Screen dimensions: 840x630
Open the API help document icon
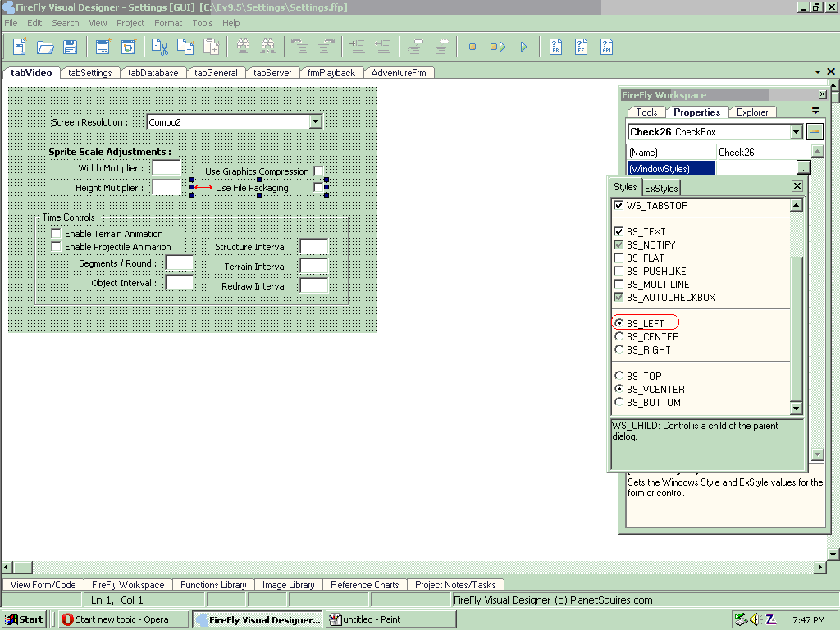coord(607,47)
